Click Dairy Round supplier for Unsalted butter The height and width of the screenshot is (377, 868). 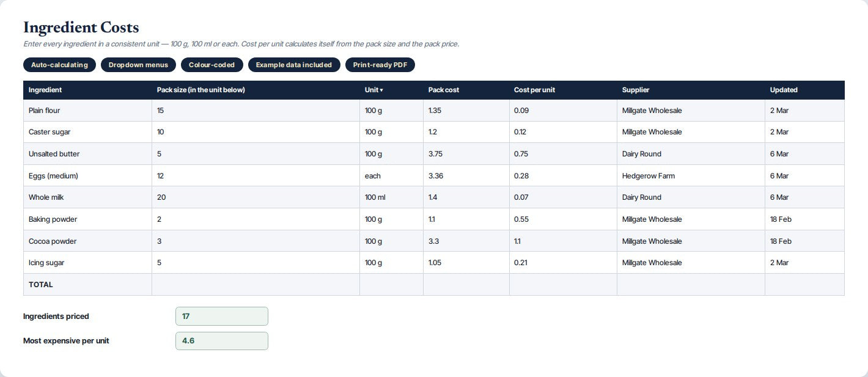(x=691, y=154)
